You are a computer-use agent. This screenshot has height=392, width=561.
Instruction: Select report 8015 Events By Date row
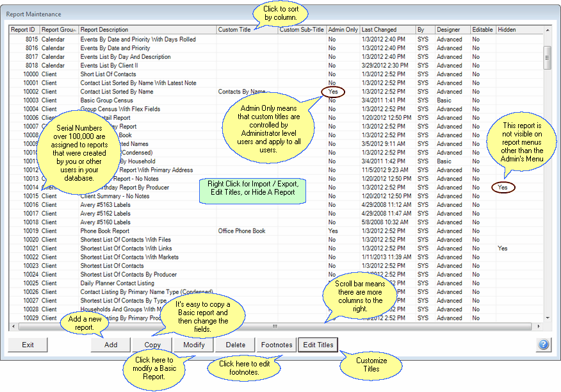(x=128, y=40)
